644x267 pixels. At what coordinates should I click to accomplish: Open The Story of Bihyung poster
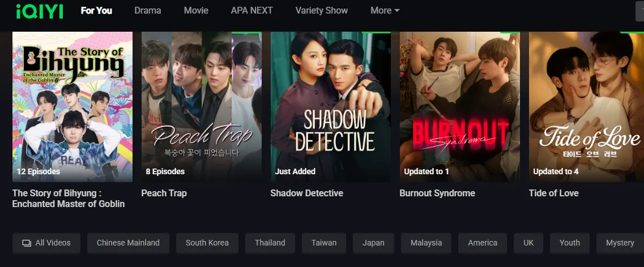[x=72, y=107]
